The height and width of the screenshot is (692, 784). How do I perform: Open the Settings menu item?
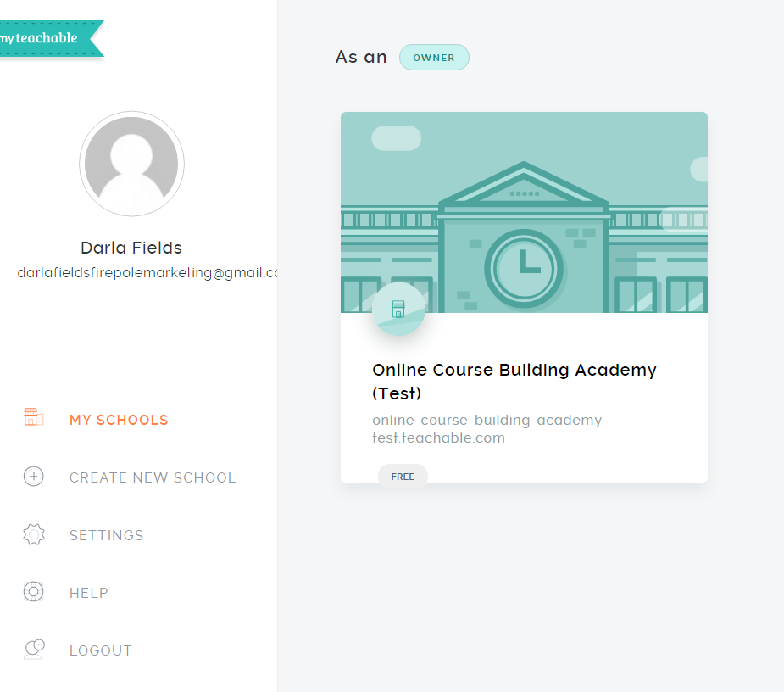pos(106,535)
